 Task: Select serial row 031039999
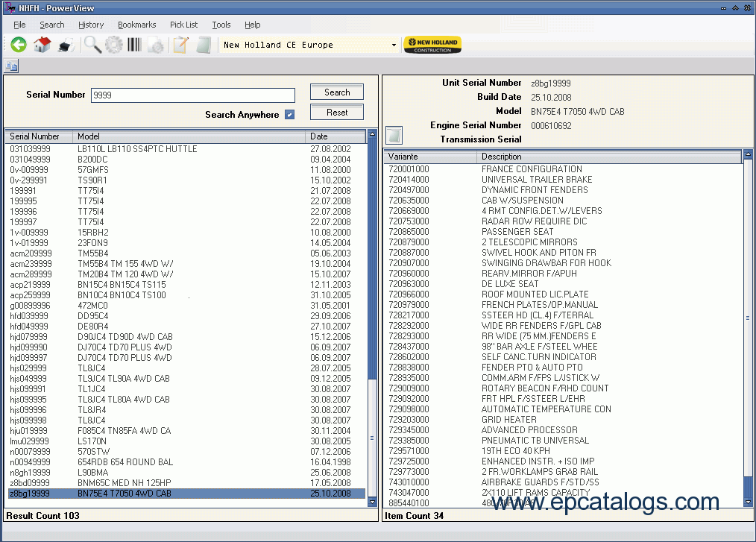point(186,149)
